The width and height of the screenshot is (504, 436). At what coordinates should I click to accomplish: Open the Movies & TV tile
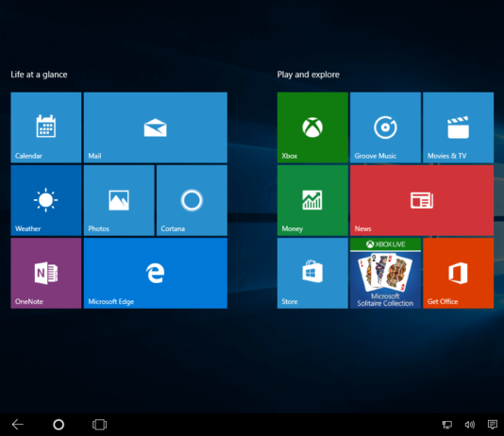459,127
